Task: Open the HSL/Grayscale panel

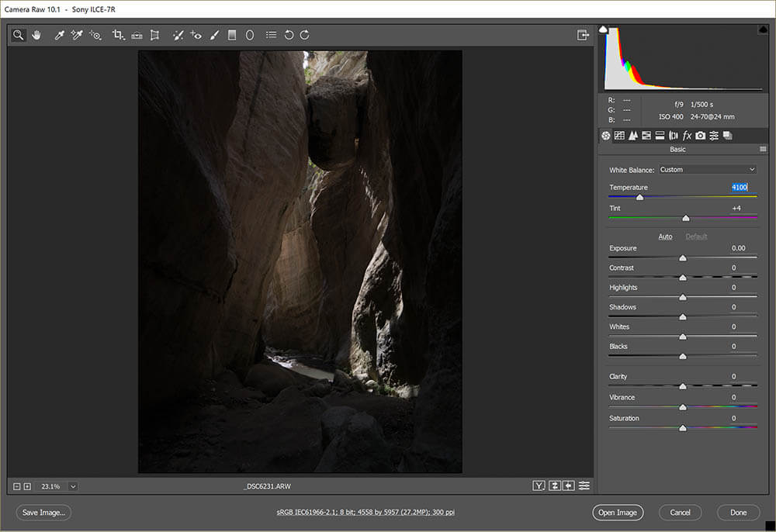Action: pos(645,135)
